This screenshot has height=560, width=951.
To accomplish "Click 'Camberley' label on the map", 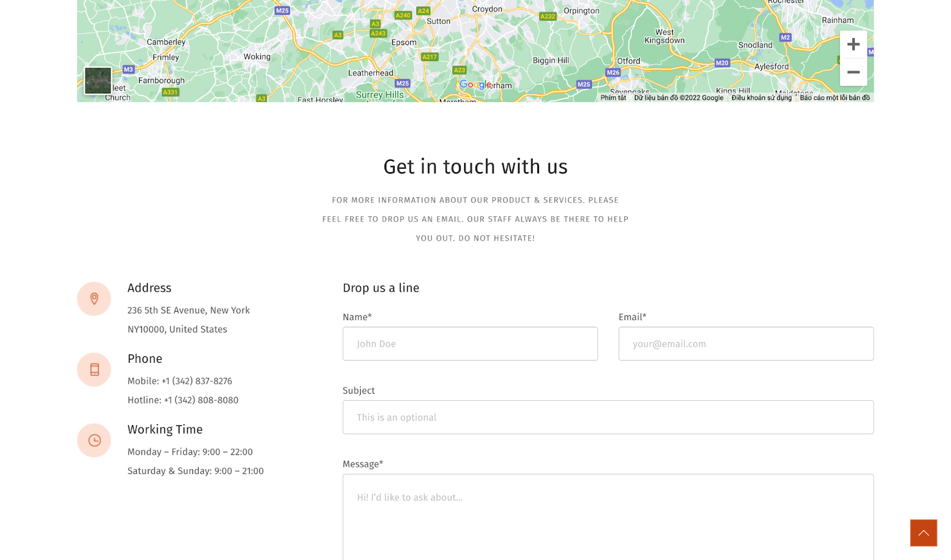I will point(166,42).
